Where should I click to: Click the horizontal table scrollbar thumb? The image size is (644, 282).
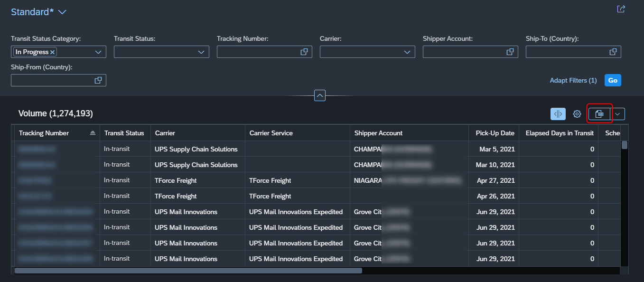(x=188, y=271)
